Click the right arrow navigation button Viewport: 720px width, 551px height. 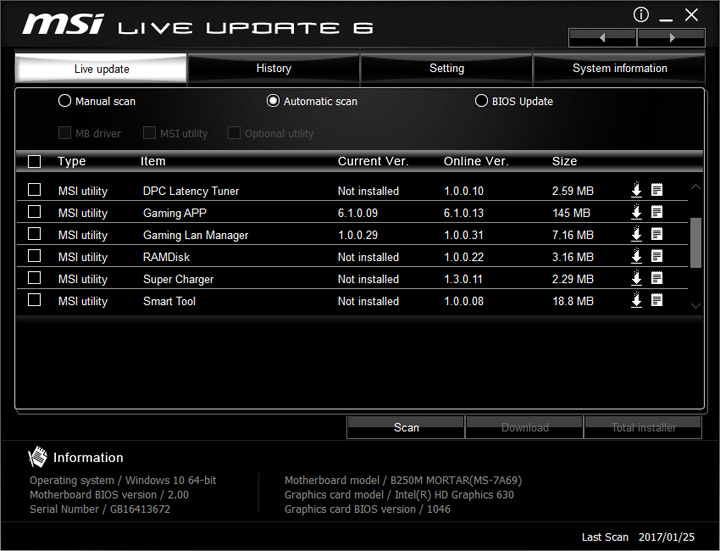pos(671,38)
